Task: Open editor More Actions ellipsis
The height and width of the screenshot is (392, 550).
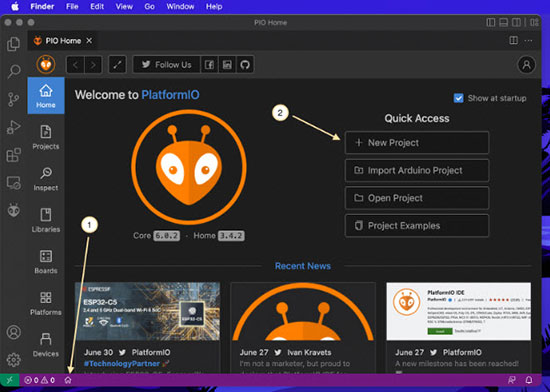Action: (x=528, y=41)
